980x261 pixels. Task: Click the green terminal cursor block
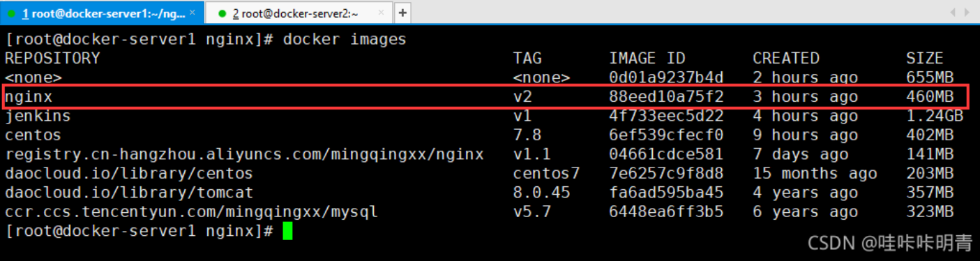[287, 231]
